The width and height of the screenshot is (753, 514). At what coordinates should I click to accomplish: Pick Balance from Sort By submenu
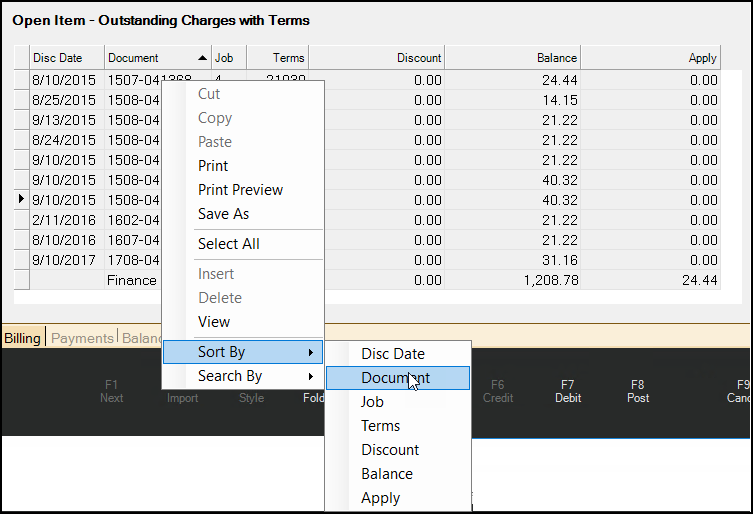pyautogui.click(x=386, y=473)
